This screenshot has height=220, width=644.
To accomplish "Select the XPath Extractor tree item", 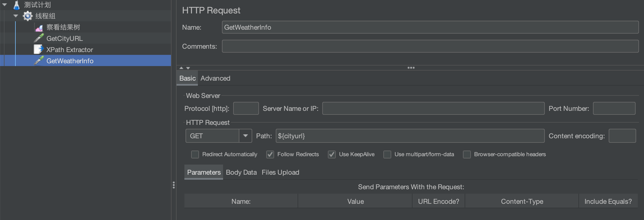I will coord(70,50).
